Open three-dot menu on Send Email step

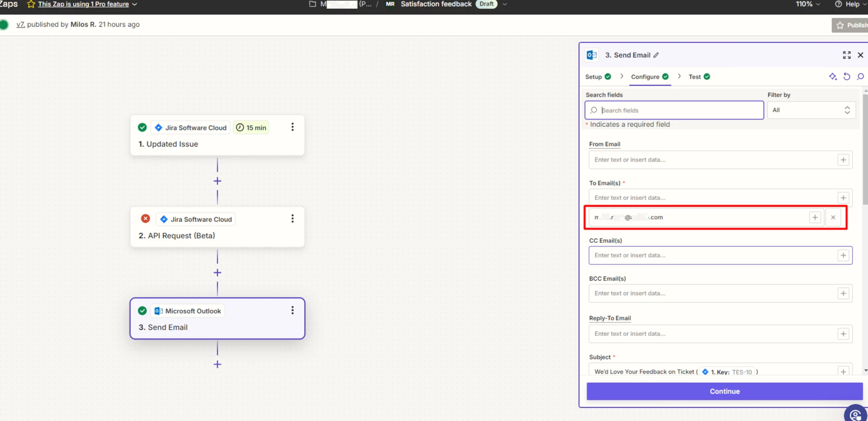[x=292, y=310]
